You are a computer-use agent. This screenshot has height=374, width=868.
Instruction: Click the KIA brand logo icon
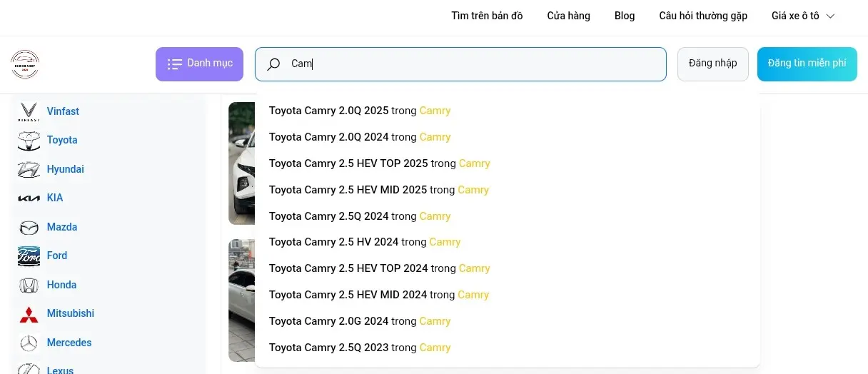[x=29, y=198]
